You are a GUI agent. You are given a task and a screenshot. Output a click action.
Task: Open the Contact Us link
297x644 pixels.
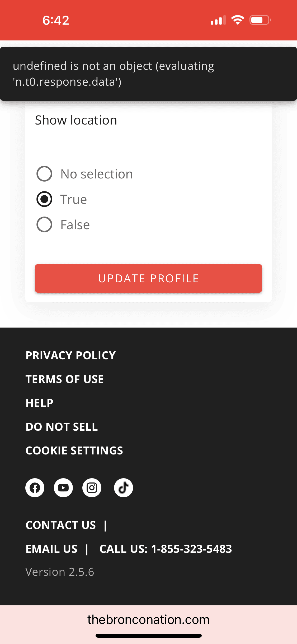tap(61, 525)
